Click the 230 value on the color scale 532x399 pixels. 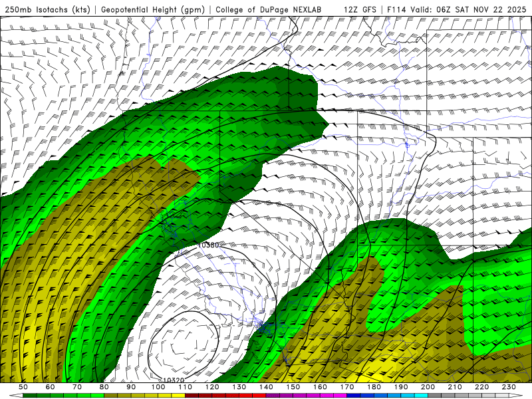click(509, 387)
